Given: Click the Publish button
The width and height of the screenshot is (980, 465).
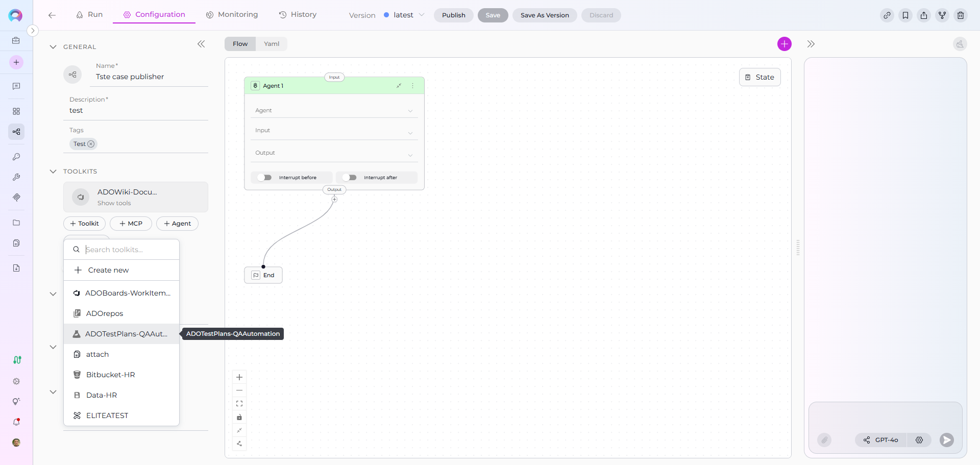Looking at the screenshot, I should (453, 15).
